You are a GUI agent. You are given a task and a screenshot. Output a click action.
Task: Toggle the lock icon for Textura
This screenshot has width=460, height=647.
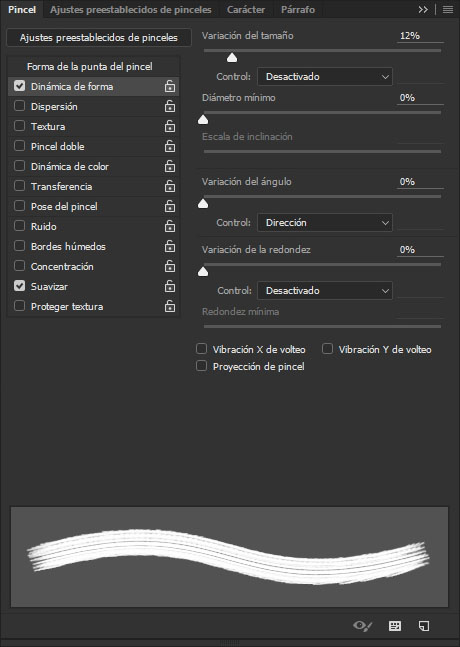[170, 126]
